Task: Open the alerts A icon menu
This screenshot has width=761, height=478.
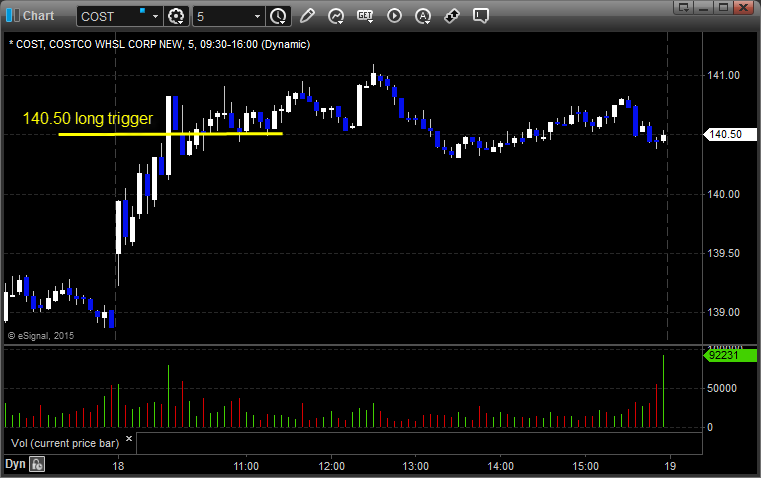Action: tap(423, 16)
